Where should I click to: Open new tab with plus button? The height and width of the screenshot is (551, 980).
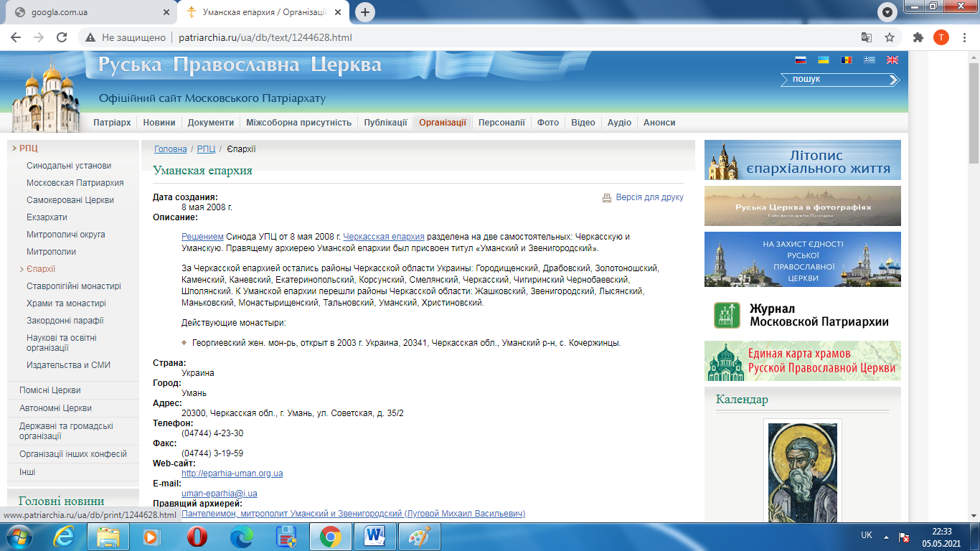[365, 12]
